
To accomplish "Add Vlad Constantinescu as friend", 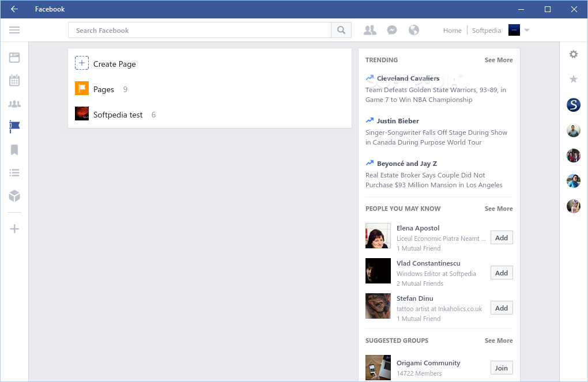I will click(x=502, y=273).
